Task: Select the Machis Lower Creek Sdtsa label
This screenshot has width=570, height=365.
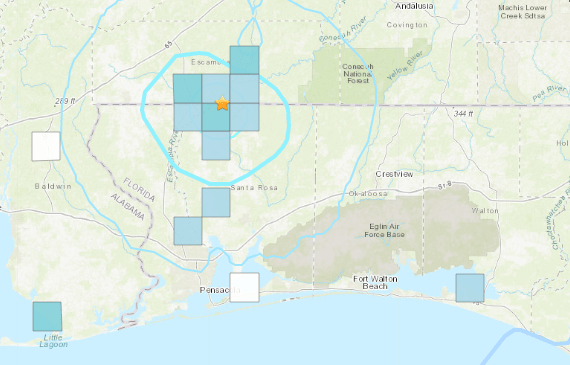Action: pos(523,12)
